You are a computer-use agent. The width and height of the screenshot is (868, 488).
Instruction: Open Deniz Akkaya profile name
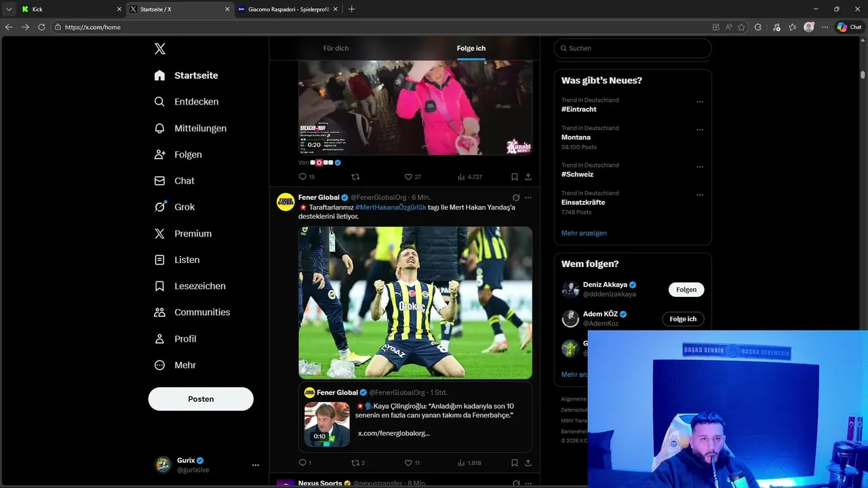point(605,285)
